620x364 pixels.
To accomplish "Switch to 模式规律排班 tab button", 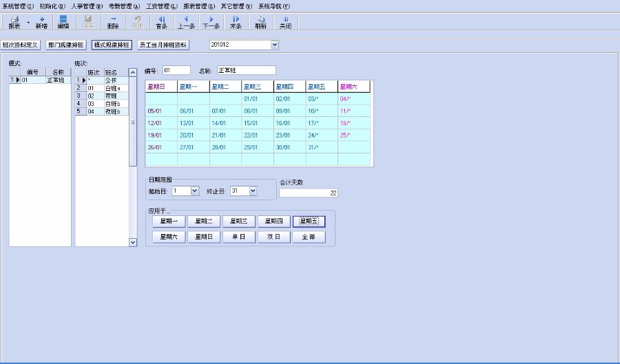I will pos(112,45).
